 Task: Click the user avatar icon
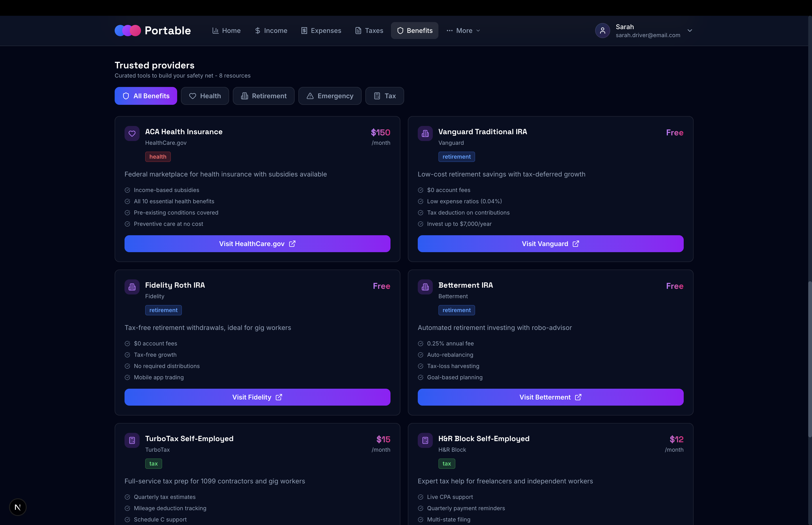point(602,31)
